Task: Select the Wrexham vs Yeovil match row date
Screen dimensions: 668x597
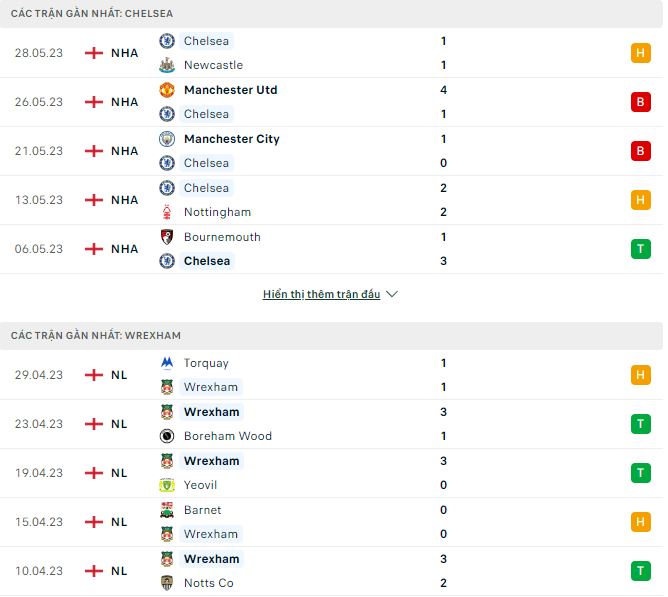Action: (x=39, y=473)
